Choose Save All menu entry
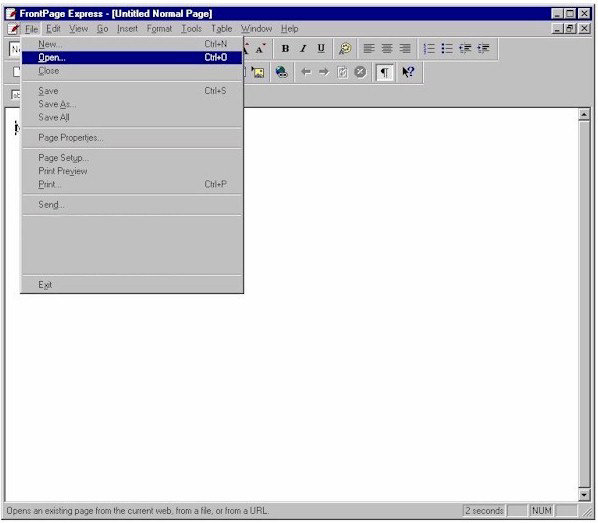The image size is (598, 523). coord(132,117)
